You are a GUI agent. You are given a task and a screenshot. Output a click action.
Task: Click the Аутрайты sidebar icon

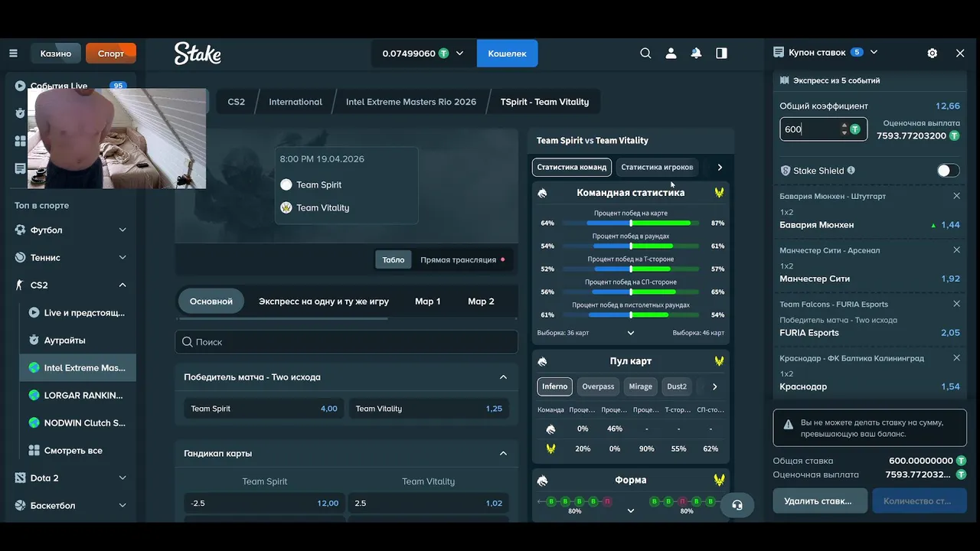click(x=34, y=340)
